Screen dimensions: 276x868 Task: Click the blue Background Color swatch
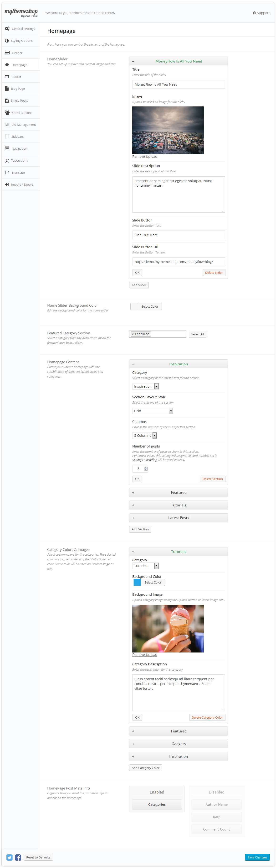[x=137, y=582]
